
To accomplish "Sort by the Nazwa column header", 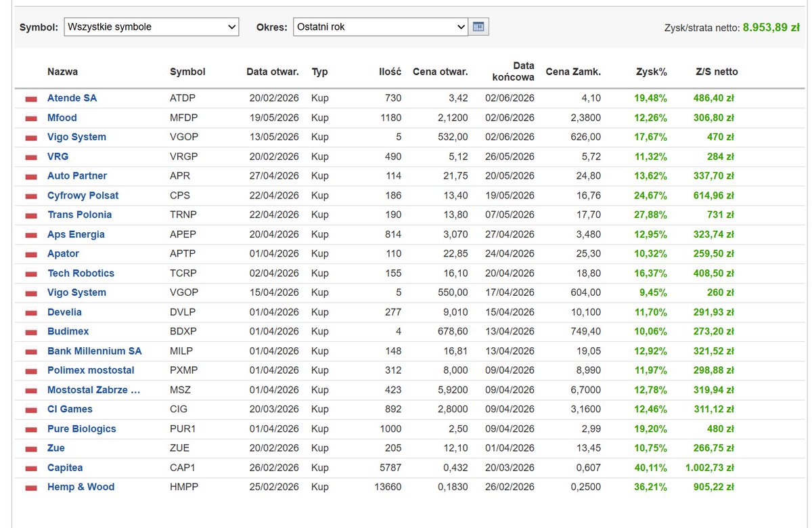I will (x=62, y=71).
